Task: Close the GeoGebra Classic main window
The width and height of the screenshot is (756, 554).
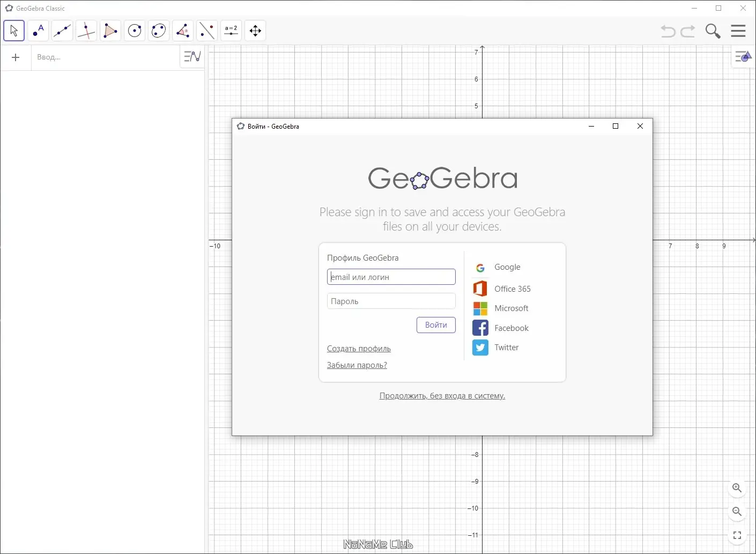Action: coord(743,8)
